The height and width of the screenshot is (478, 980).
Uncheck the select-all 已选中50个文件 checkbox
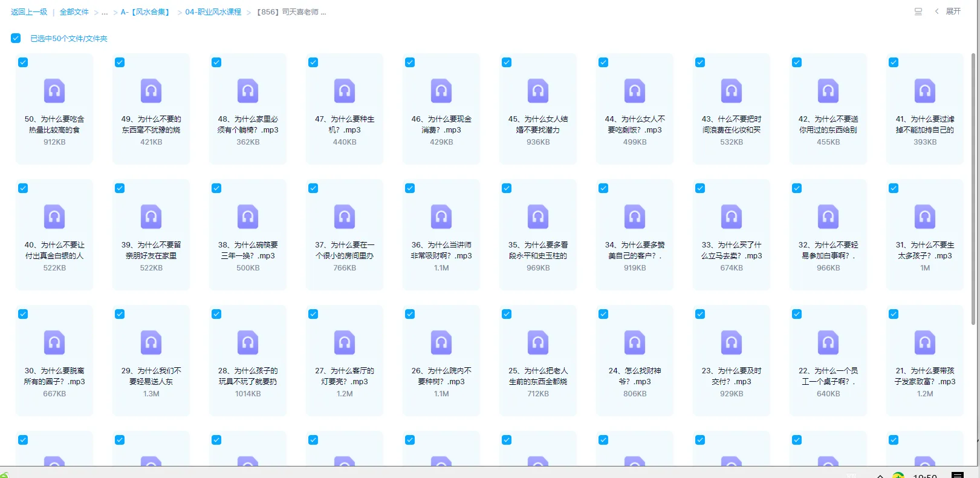[x=16, y=38]
